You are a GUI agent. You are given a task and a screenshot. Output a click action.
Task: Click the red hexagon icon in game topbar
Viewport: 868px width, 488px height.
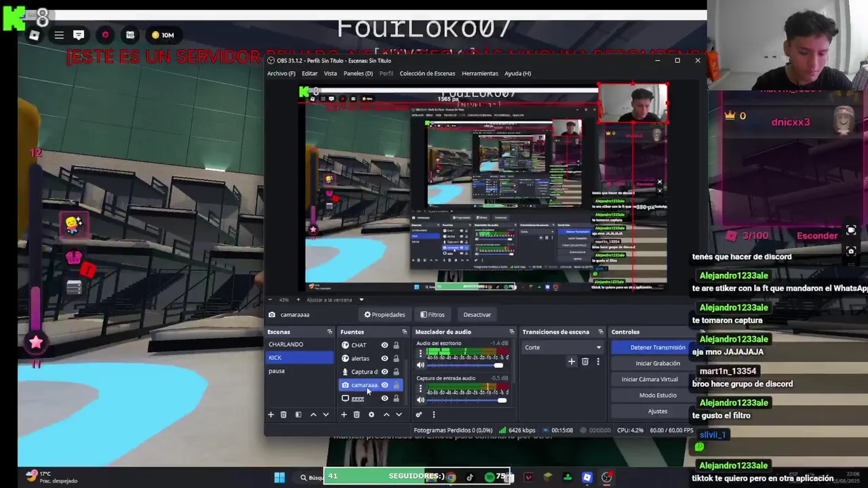pyautogui.click(x=105, y=35)
